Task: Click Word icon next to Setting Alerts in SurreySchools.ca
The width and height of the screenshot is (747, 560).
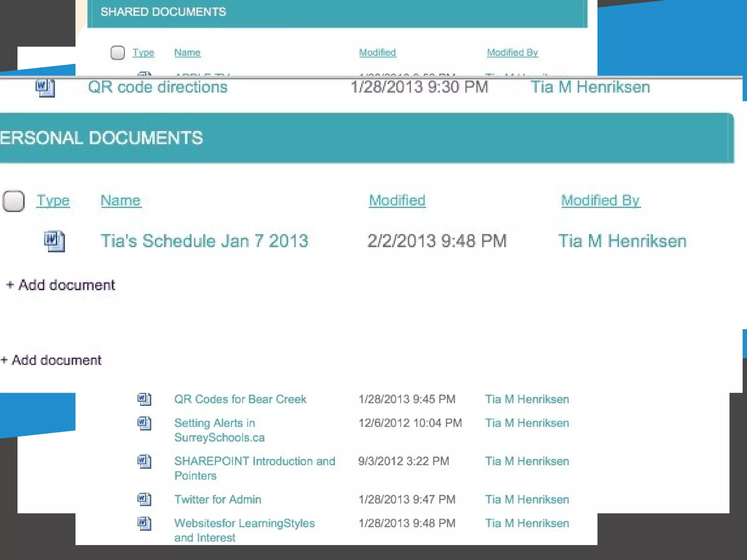Action: [144, 423]
